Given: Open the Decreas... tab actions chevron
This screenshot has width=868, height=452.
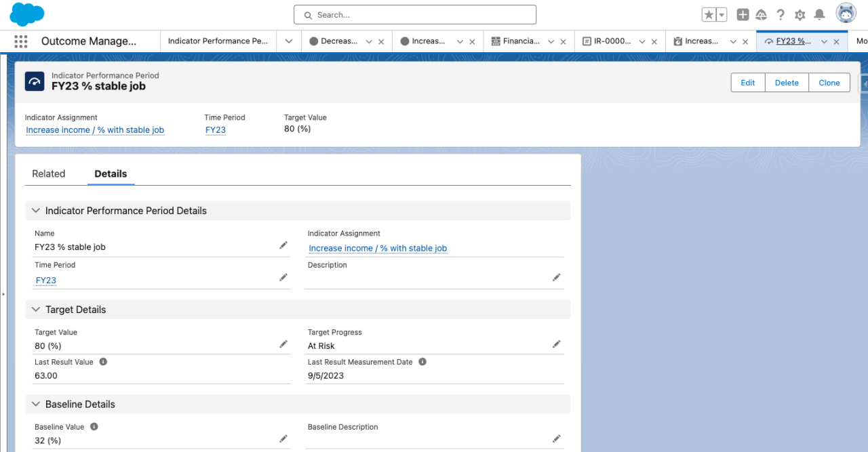Looking at the screenshot, I should 369,42.
